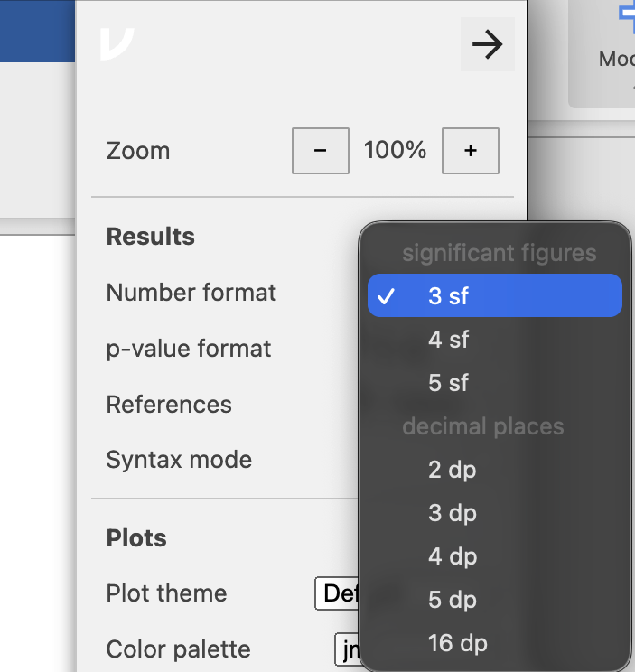Image resolution: width=635 pixels, height=672 pixels.
Task: Click the right arrow to hide settings panel
Action: (487, 44)
